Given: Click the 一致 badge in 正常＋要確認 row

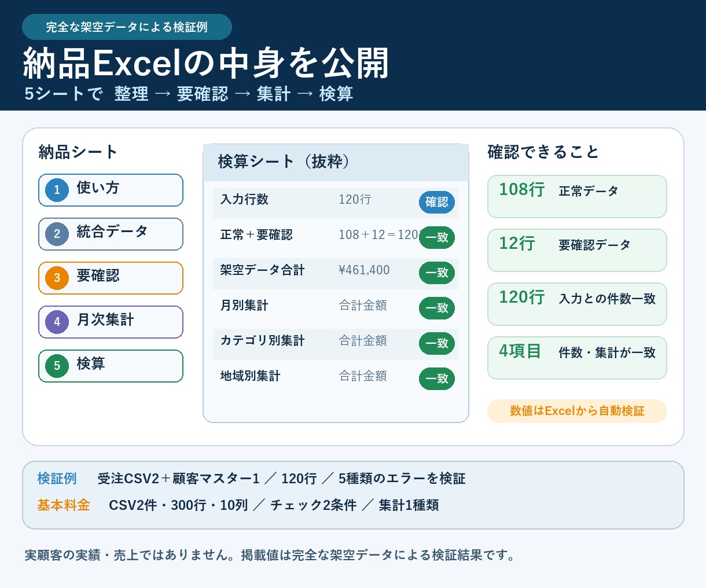Looking at the screenshot, I should pyautogui.click(x=437, y=237).
